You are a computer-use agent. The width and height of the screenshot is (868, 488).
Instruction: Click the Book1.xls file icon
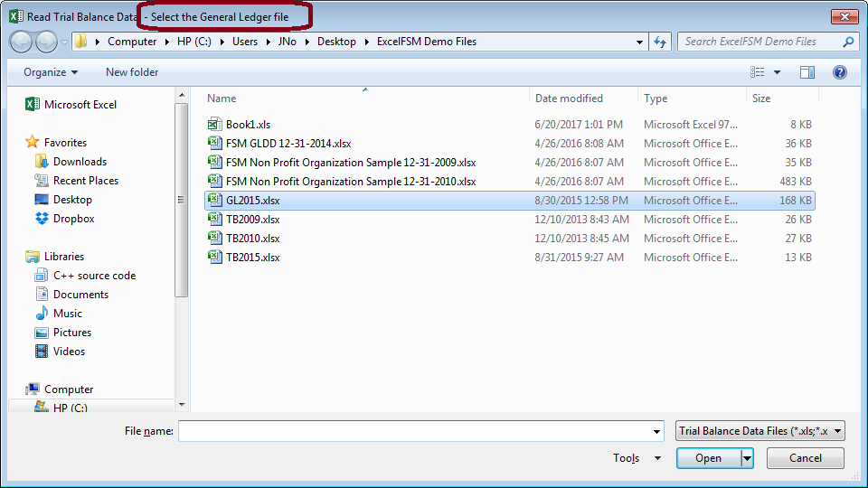(215, 125)
